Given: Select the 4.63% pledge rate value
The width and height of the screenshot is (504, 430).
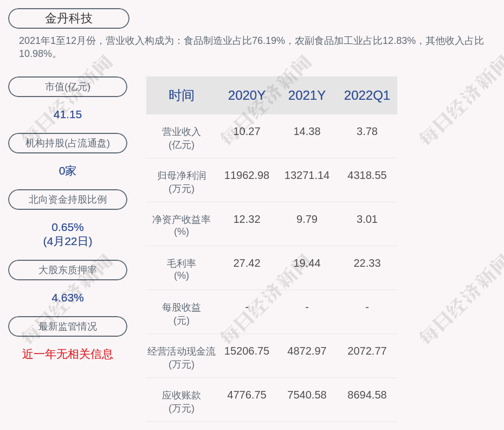Looking at the screenshot, I should (x=68, y=298).
